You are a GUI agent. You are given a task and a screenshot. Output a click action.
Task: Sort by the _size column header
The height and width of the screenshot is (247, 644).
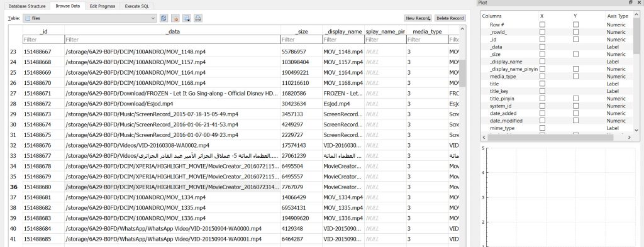301,31
